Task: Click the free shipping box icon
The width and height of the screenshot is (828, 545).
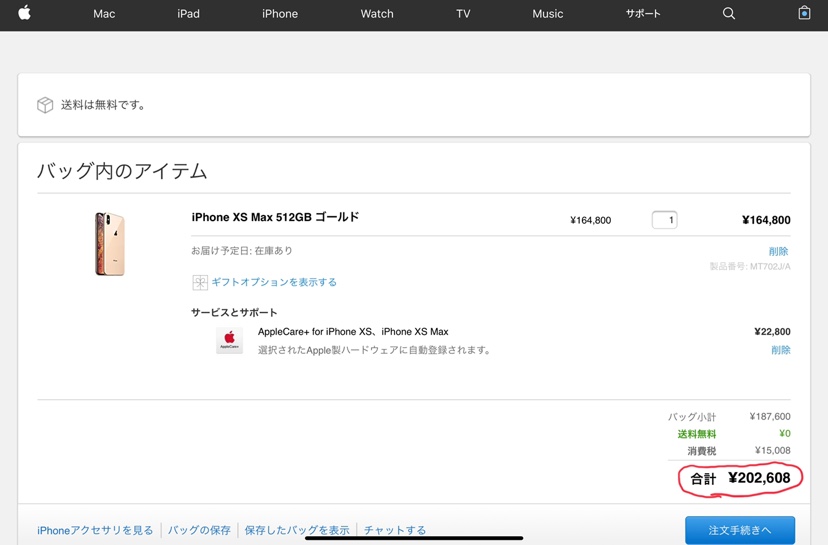Action: pos(45,105)
